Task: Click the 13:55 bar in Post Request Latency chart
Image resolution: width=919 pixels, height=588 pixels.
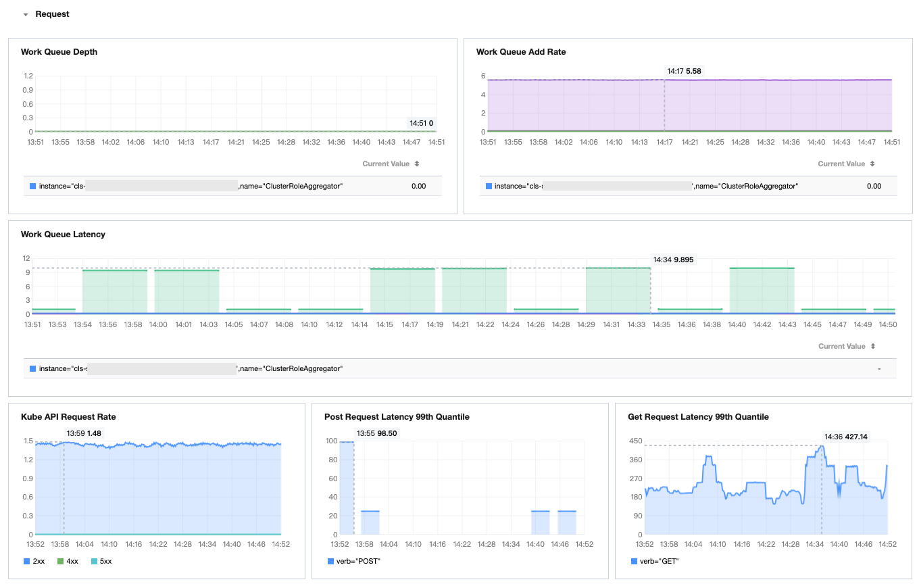Action: point(347,488)
